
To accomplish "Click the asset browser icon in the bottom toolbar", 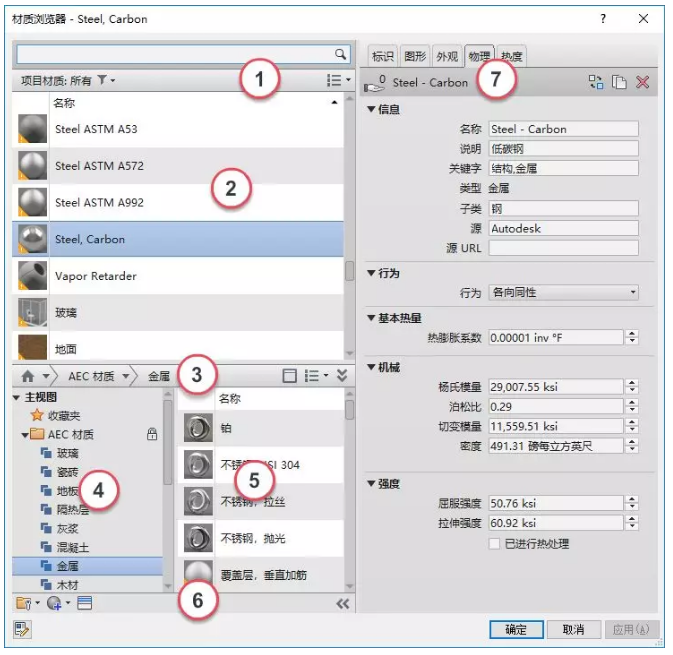I will tap(85, 603).
